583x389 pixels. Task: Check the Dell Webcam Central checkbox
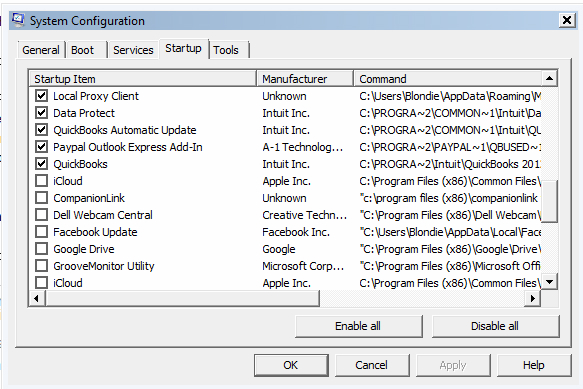click(41, 215)
